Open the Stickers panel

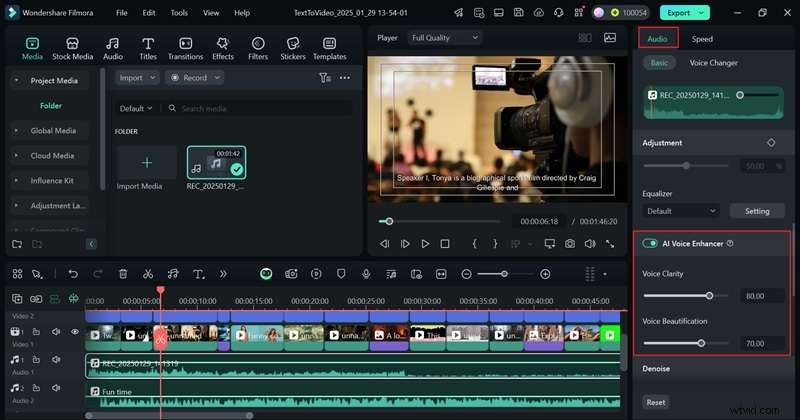[293, 49]
